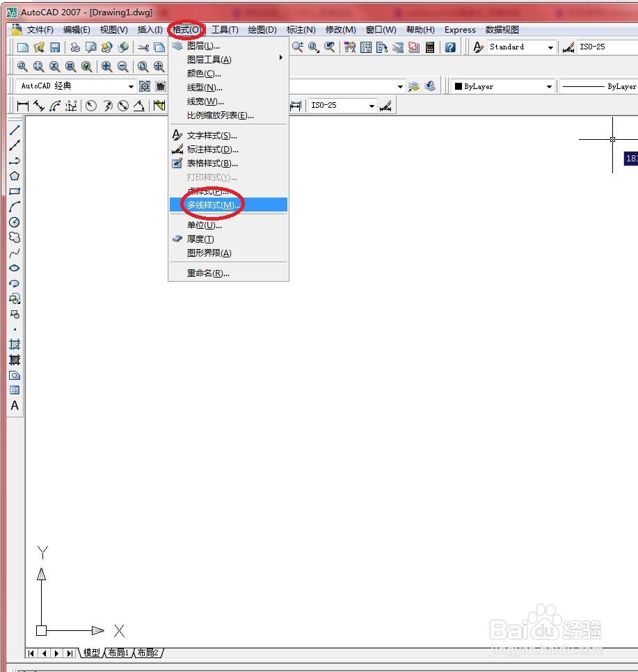Choose 线型(N)... menu entry
The width and height of the screenshot is (638, 672).
click(228, 88)
